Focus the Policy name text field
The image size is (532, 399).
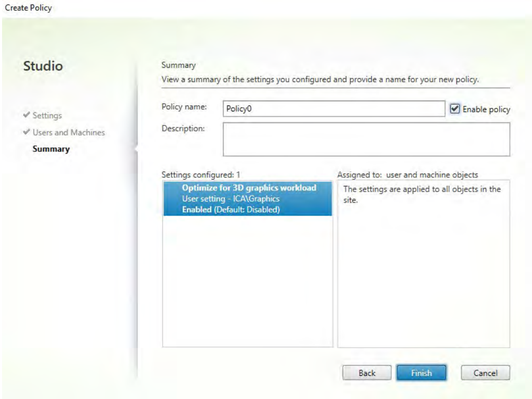point(334,109)
